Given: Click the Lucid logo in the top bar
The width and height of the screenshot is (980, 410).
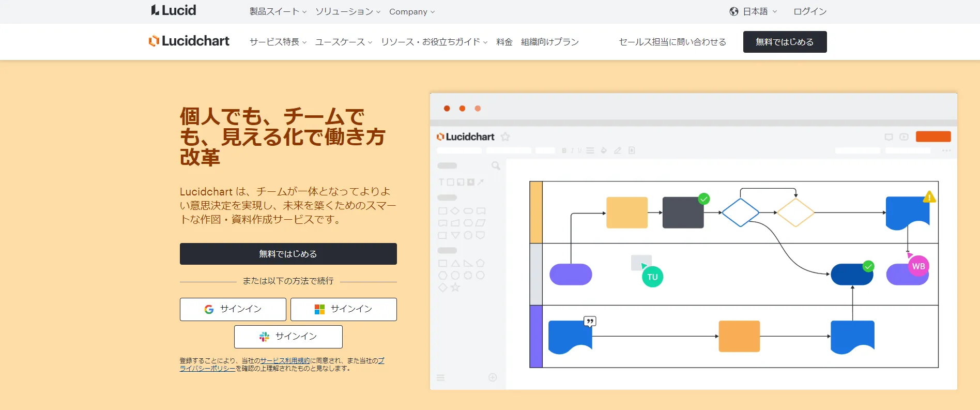Looking at the screenshot, I should pyautogui.click(x=174, y=10).
